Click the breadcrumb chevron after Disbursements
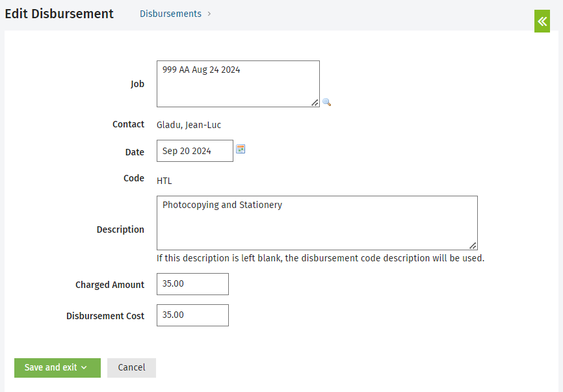The height and width of the screenshot is (392, 563). tap(209, 14)
